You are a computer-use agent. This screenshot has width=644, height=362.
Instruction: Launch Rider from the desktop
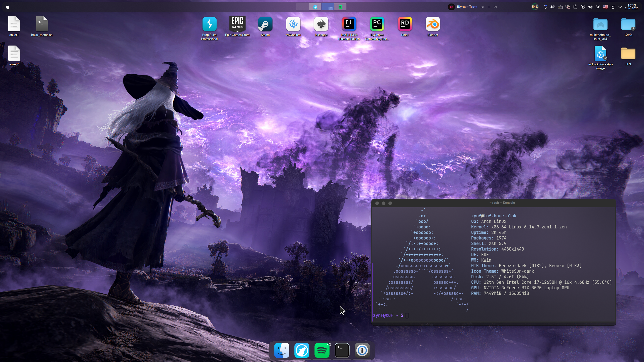[x=405, y=24]
